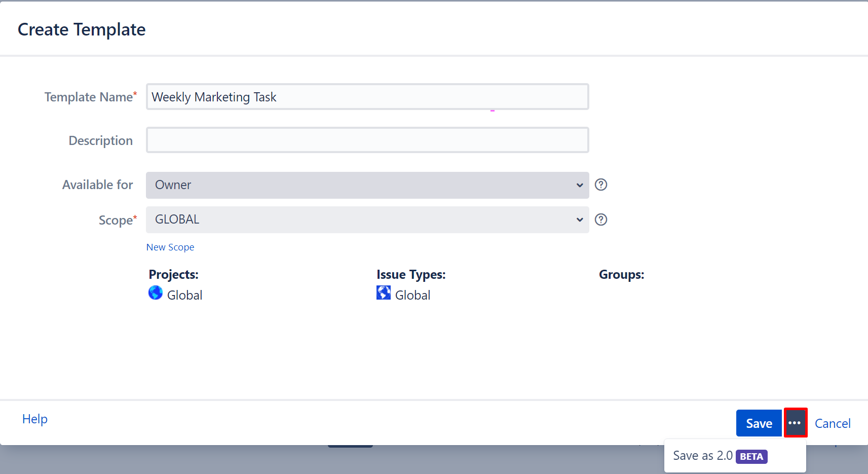Open the three-dot more save options button
This screenshot has height=474, width=868.
pos(795,423)
